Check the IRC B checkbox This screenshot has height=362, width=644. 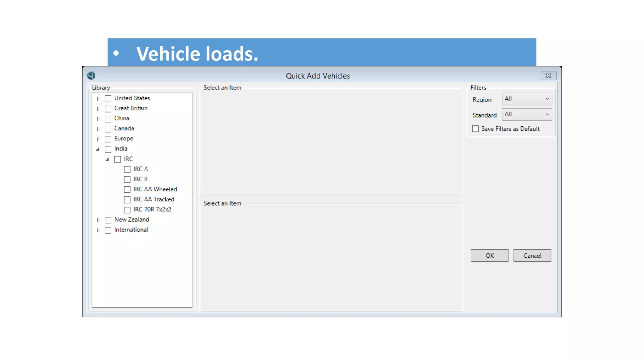click(x=127, y=179)
